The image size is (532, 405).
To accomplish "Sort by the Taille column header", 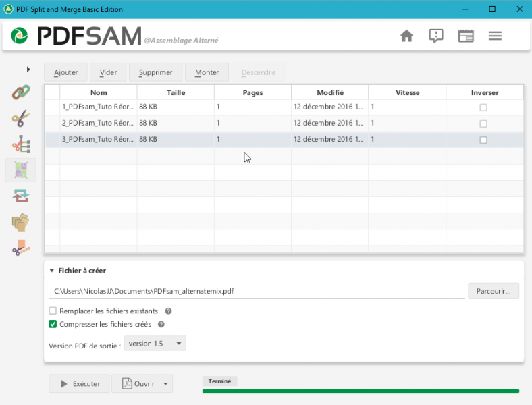I will [x=176, y=92].
